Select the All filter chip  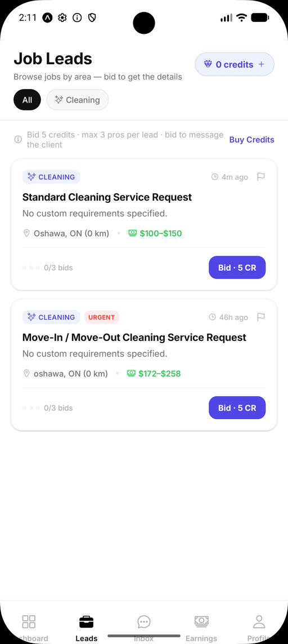click(27, 100)
